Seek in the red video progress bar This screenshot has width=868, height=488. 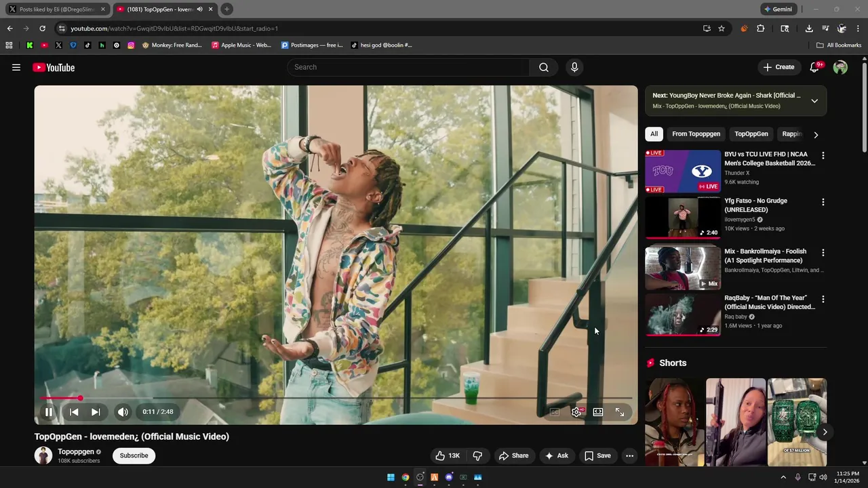tap(336, 398)
